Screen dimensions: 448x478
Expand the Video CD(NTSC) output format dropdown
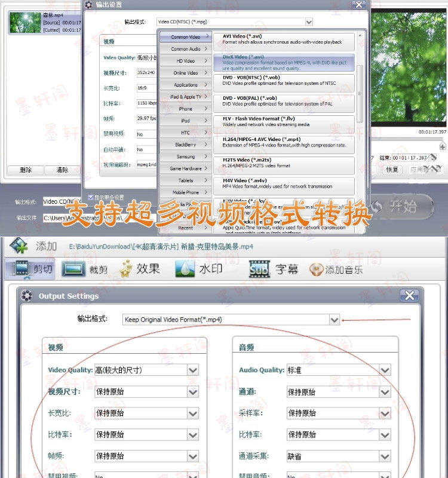(309, 22)
